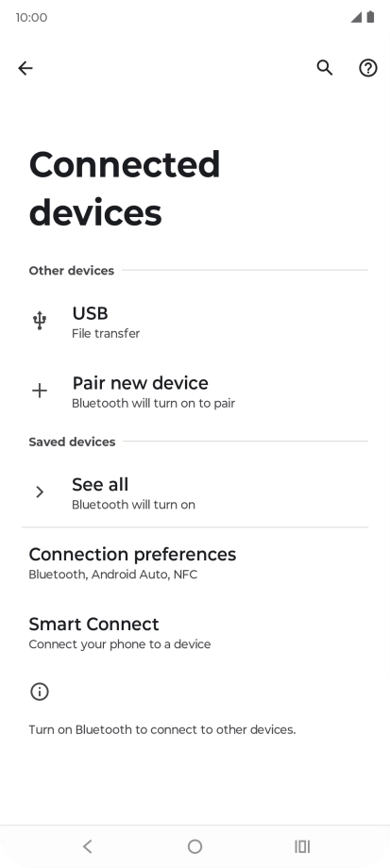390x868 pixels.
Task: Select Pair new device
Action: click(195, 392)
